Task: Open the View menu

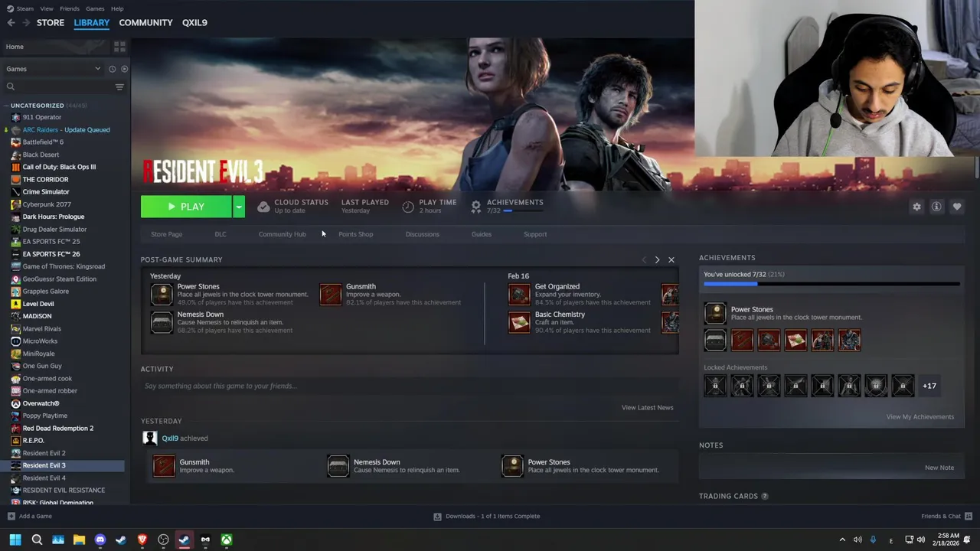Action: [x=47, y=8]
